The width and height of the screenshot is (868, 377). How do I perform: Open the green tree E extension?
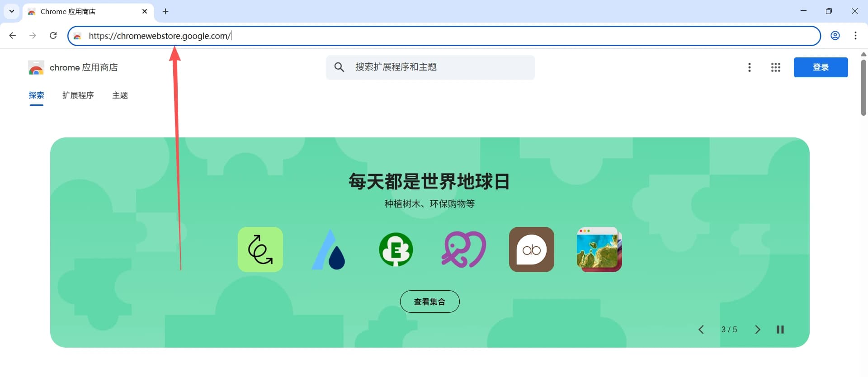(396, 250)
